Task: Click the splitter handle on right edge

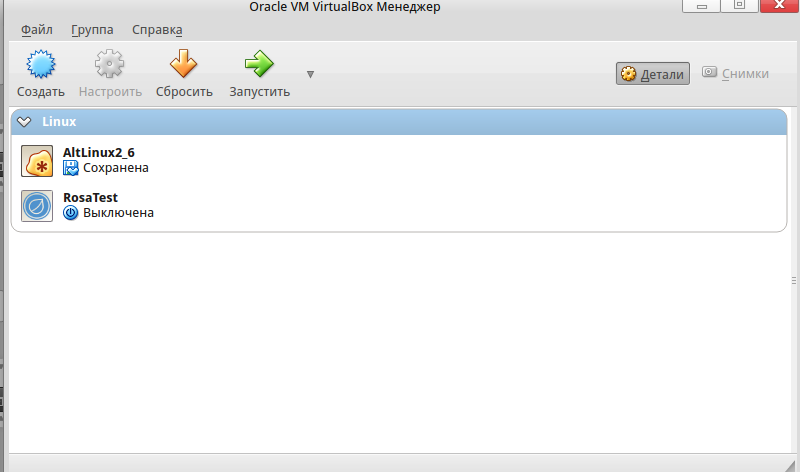Action: (794, 280)
